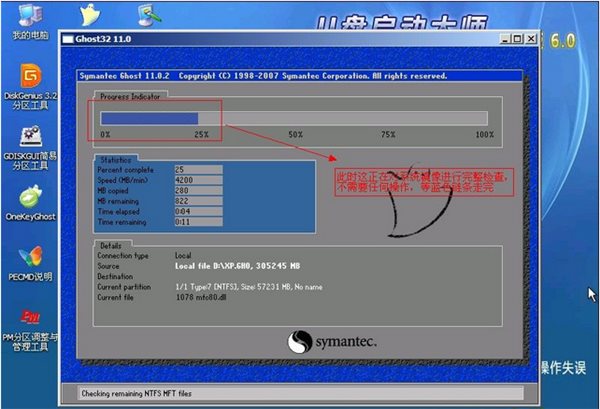Screen dimensions: 600x409
Task: Click the Ghost32 title bar system icon
Action: (x=68, y=39)
